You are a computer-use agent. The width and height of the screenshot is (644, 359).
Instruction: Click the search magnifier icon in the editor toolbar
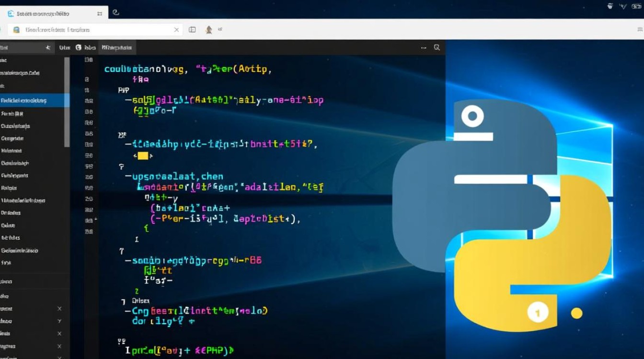pos(437,47)
